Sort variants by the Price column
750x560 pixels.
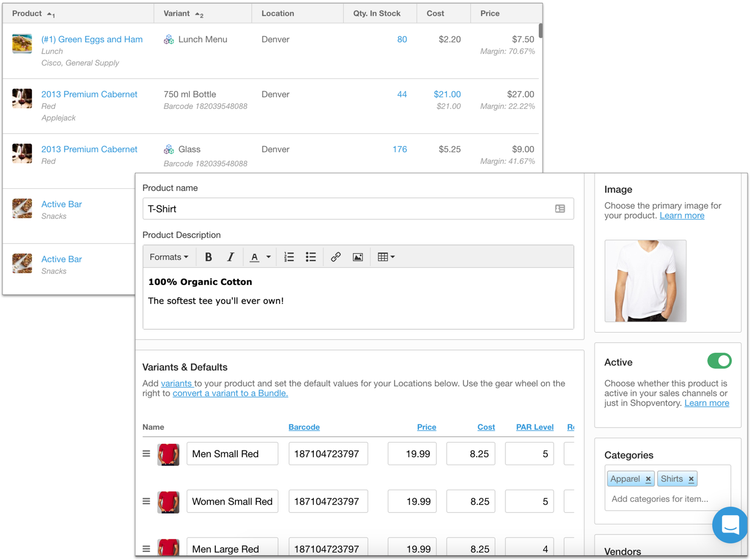[426, 427]
